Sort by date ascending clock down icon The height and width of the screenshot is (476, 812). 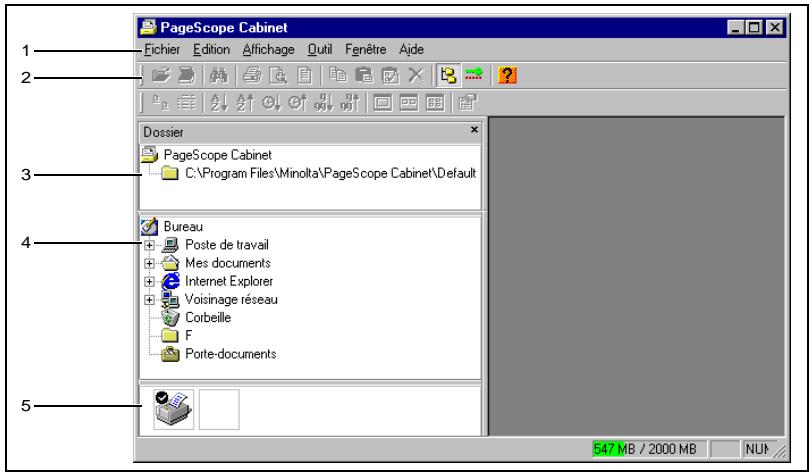tap(271, 103)
